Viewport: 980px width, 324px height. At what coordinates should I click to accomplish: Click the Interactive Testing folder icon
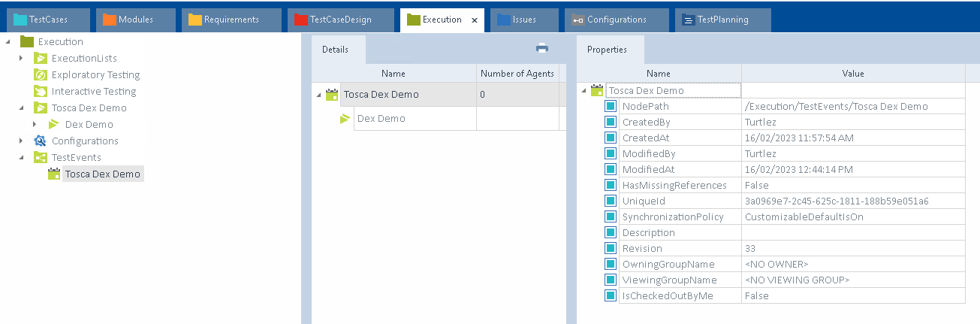[41, 92]
